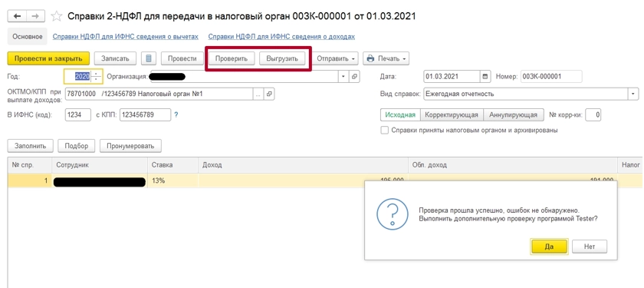The height and width of the screenshot is (288, 644).
Task: Open the Печать printer menu
Action: (x=386, y=58)
